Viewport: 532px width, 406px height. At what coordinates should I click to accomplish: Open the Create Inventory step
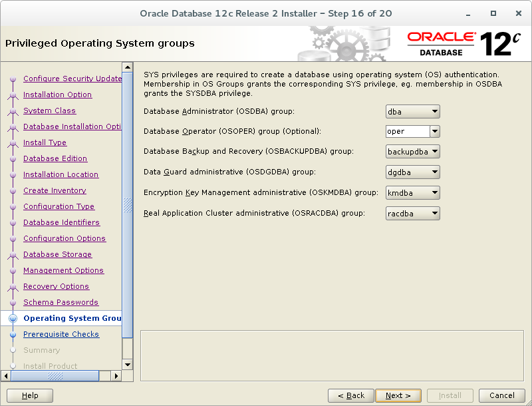55,190
